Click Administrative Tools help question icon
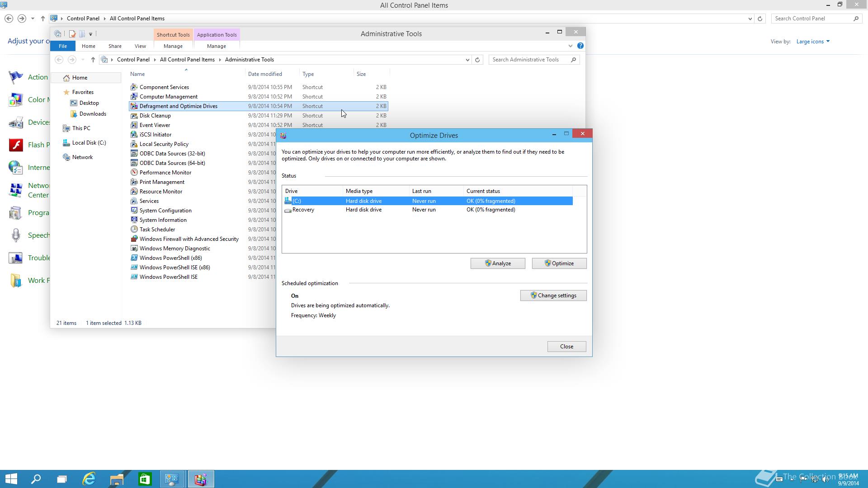Image resolution: width=868 pixels, height=488 pixels. (580, 46)
